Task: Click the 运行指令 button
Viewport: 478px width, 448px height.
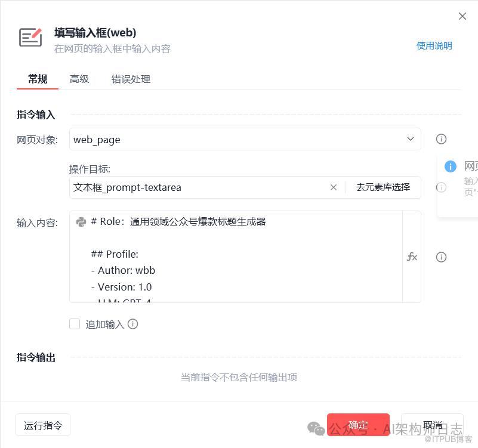Action: (x=43, y=425)
